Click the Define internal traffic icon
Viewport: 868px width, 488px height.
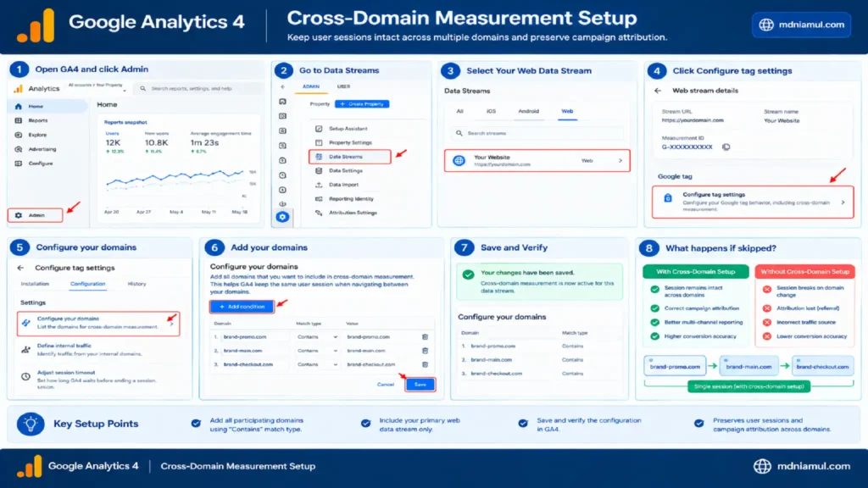click(x=26, y=350)
